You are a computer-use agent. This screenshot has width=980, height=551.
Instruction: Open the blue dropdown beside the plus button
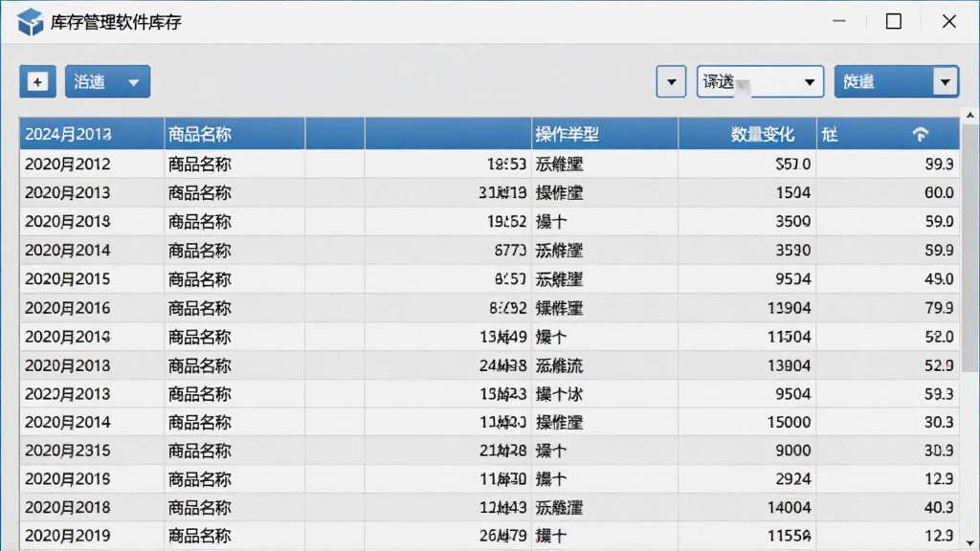[107, 82]
